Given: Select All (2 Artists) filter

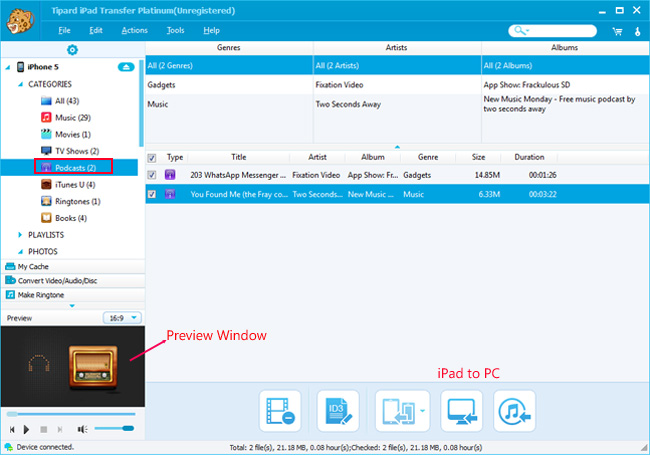Looking at the screenshot, I should click(397, 65).
